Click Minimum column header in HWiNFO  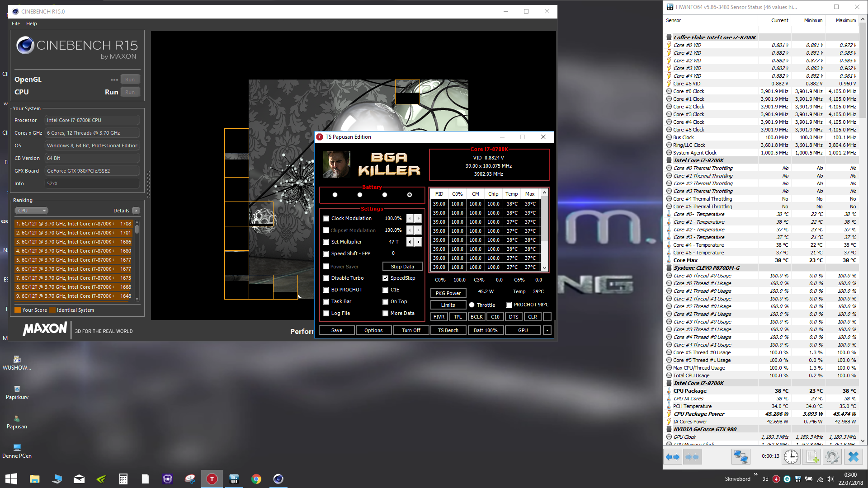click(x=808, y=21)
